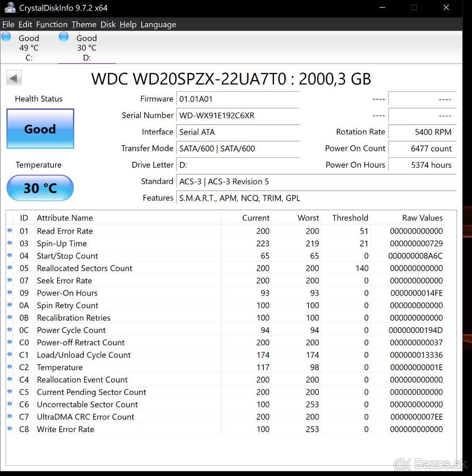Viewport: 472px width, 476px height.
Task: Click raw value 000000013336 in Load/Unload row
Action: (416, 355)
